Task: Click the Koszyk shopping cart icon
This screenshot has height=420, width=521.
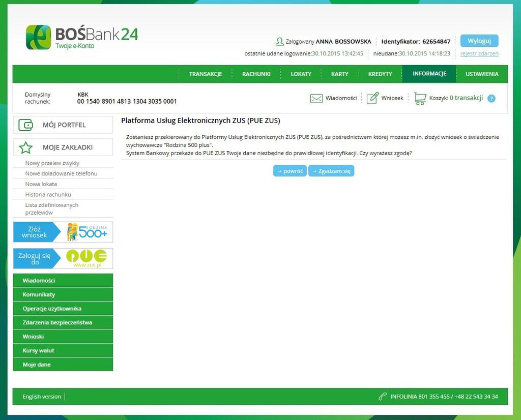Action: [420, 98]
